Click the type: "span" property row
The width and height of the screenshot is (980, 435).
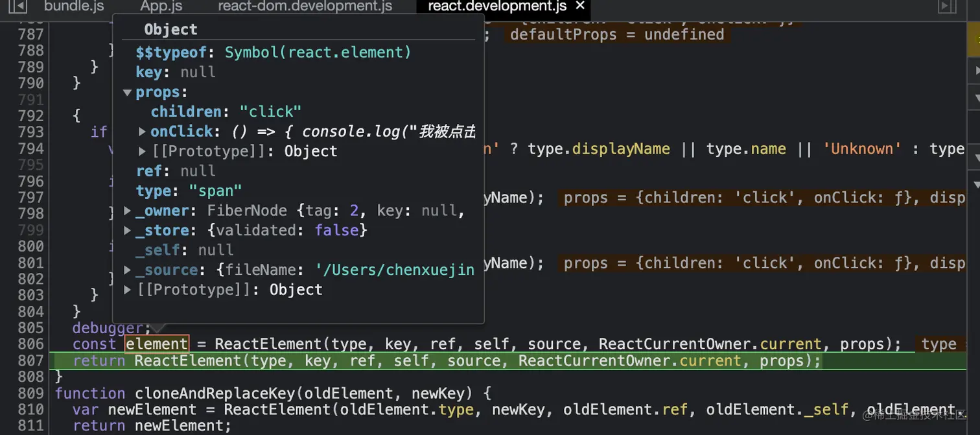tap(189, 191)
